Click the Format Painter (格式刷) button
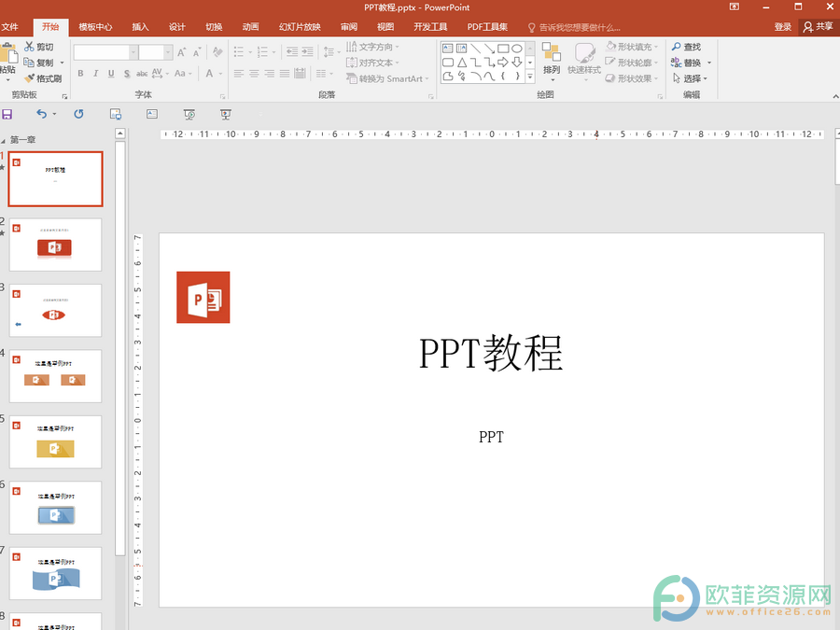Image resolution: width=840 pixels, height=630 pixels. [43, 78]
